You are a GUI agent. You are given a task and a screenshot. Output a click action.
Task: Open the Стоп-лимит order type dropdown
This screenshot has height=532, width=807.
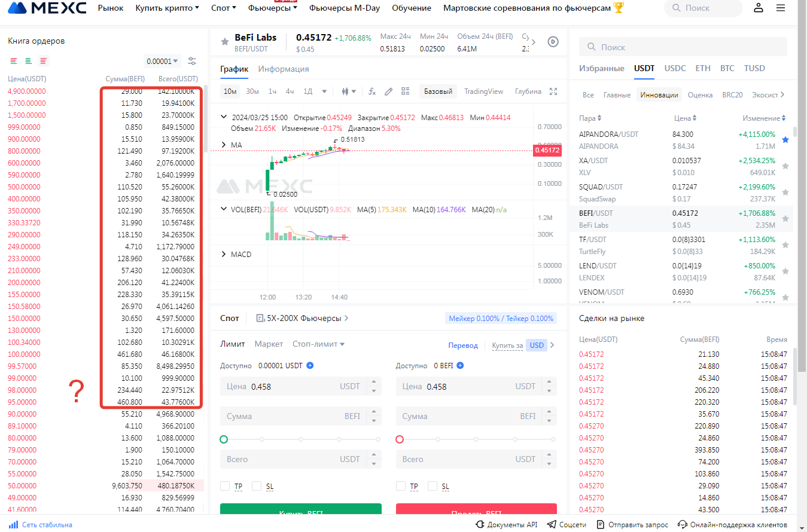tap(319, 344)
